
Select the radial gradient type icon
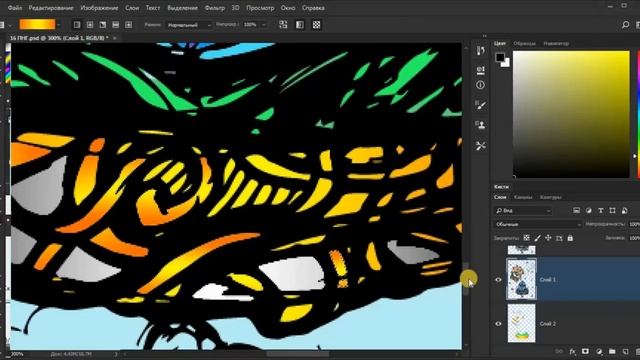coord(90,25)
